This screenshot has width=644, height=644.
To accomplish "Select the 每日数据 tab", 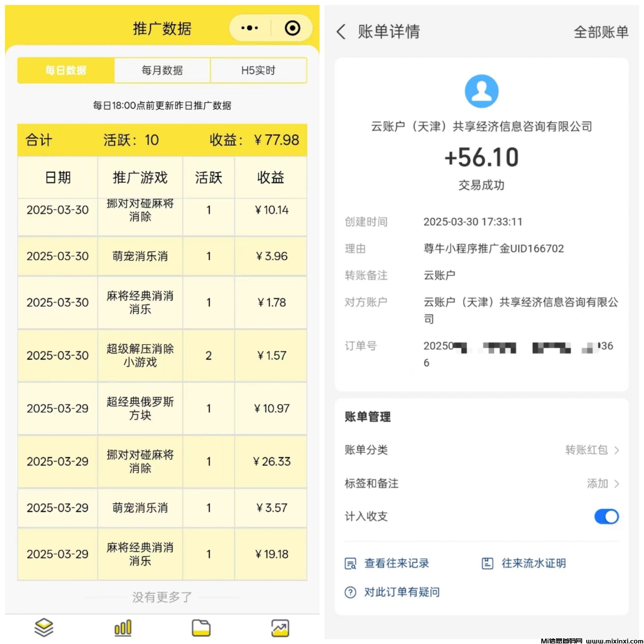I will [66, 70].
